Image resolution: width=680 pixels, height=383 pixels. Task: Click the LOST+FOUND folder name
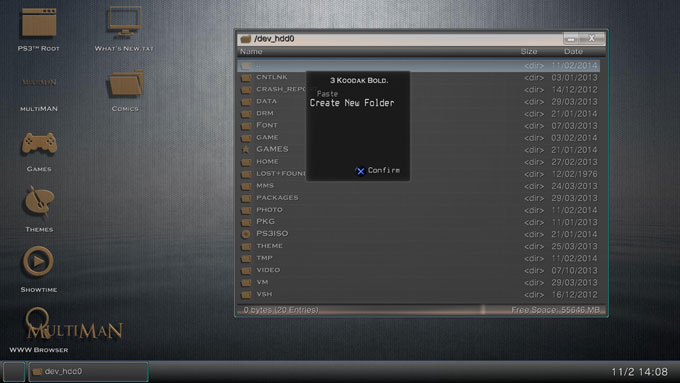(281, 173)
